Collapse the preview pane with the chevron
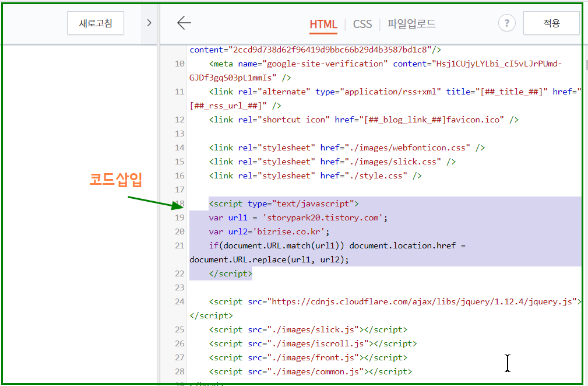 coord(149,23)
